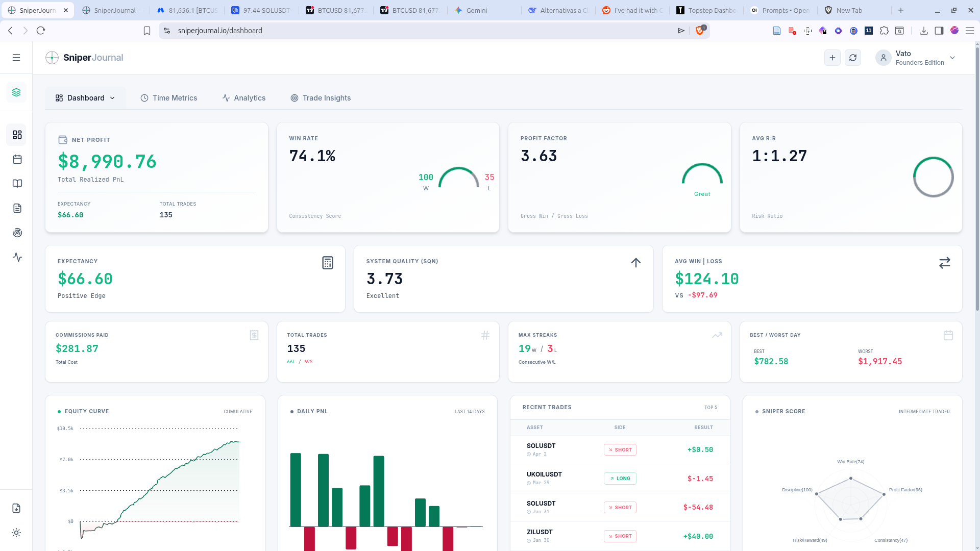This screenshot has height=551, width=980.
Task: Select the target goals sidebar icon
Action: pyautogui.click(x=17, y=233)
